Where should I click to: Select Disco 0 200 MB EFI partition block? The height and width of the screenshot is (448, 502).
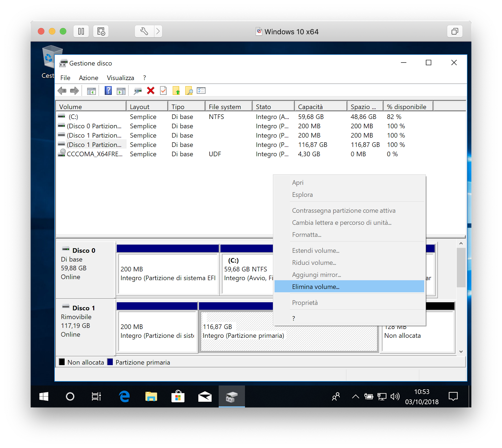[x=168, y=270]
